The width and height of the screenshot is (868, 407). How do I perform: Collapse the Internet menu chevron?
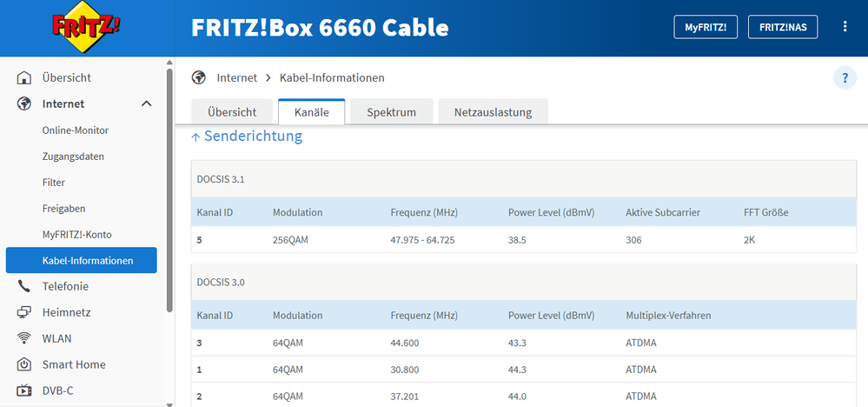pyautogui.click(x=146, y=104)
